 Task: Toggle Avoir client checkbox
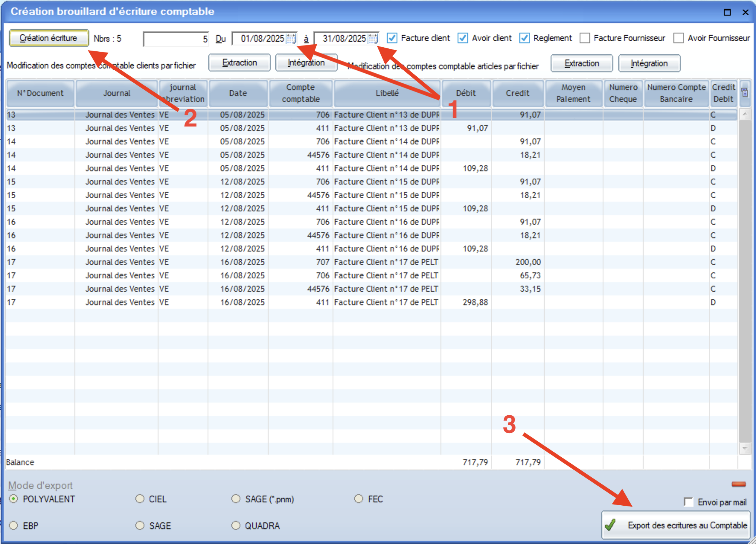tap(462, 38)
